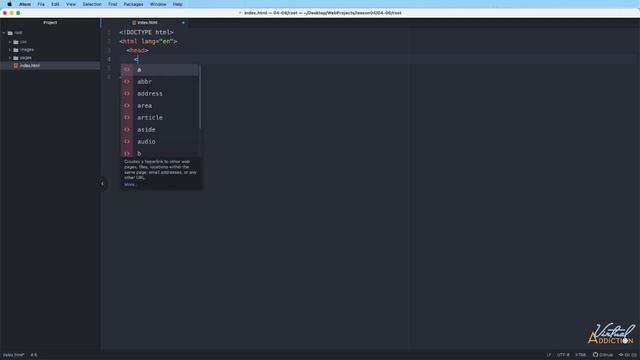Change UTF-8 encoding in status bar
This screenshot has height=360, width=640.
coord(563,355)
